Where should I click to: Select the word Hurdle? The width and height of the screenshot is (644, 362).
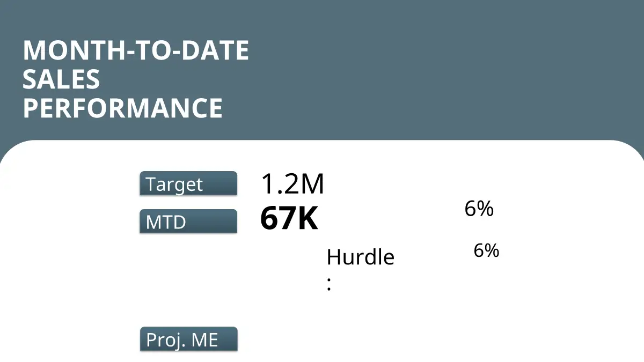pos(360,257)
